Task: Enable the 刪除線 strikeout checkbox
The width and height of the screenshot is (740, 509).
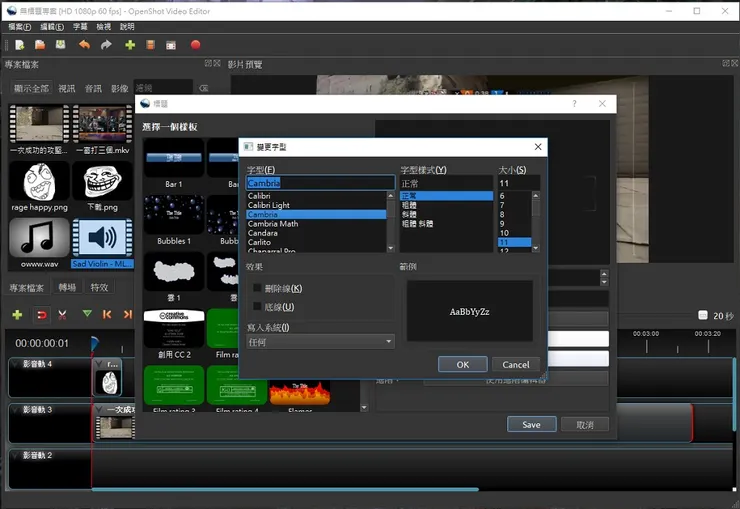Action: point(257,288)
